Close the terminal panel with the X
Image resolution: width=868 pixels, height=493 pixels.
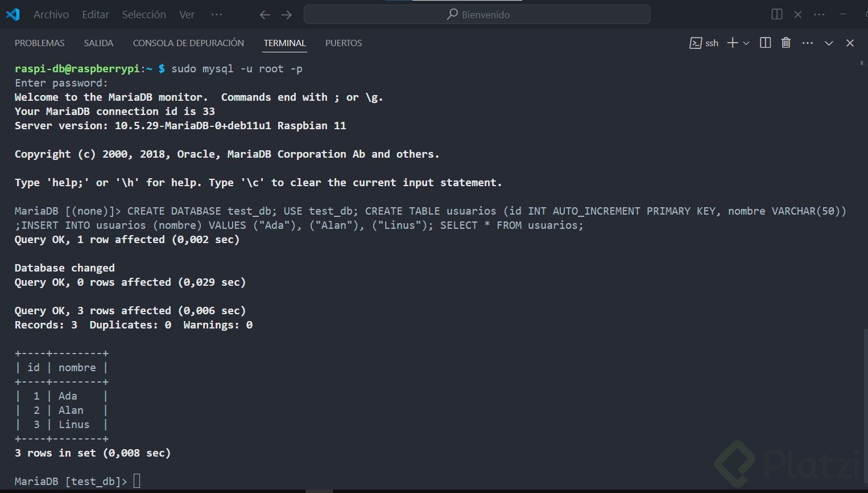[x=850, y=43]
